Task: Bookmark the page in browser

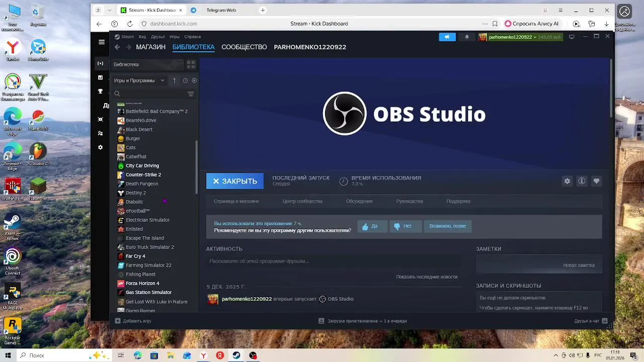Action: tap(495, 24)
